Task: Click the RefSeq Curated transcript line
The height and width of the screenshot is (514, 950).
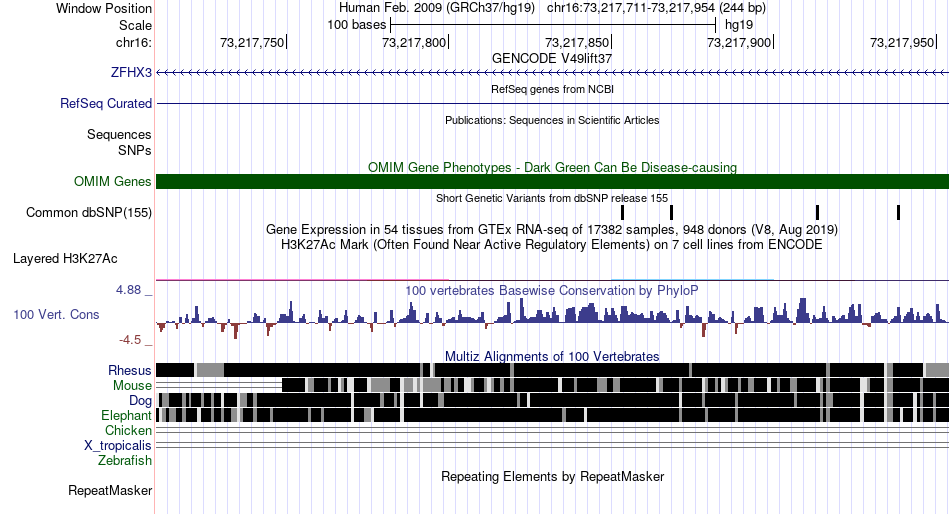Action: click(x=553, y=104)
